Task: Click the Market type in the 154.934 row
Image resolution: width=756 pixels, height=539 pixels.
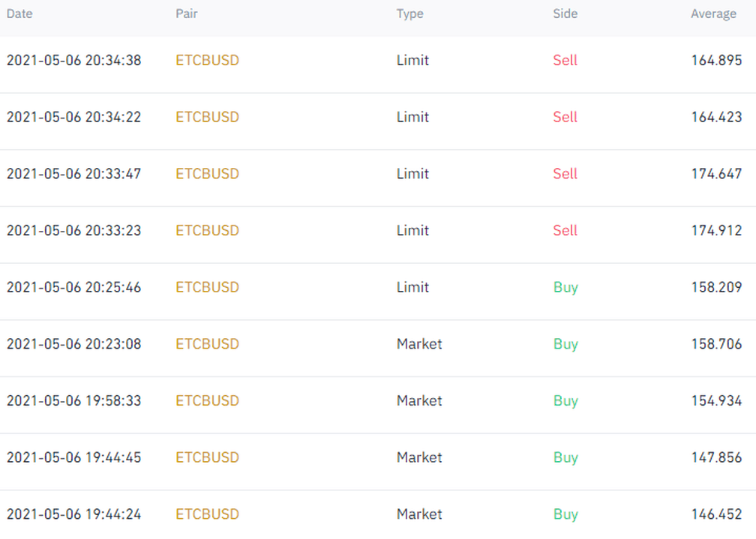Action: pos(419,401)
